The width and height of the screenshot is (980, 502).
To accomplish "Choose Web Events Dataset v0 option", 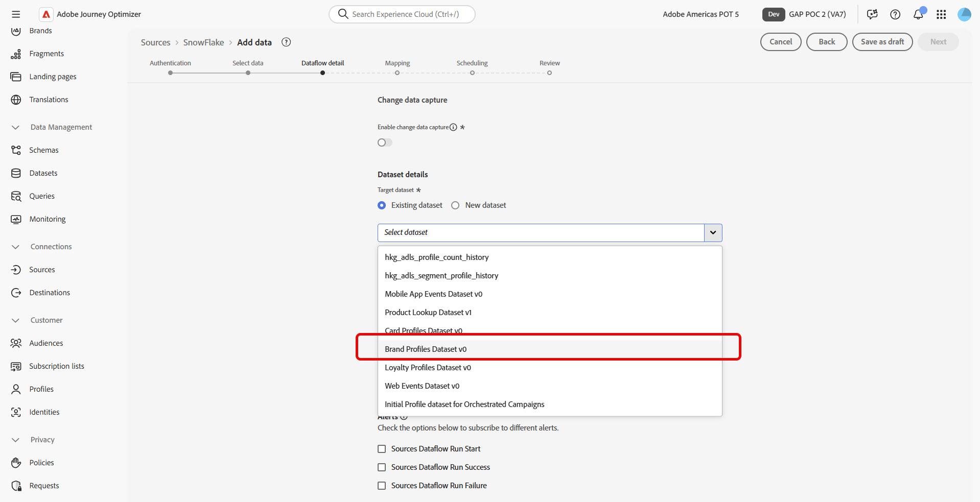I will coord(550,386).
